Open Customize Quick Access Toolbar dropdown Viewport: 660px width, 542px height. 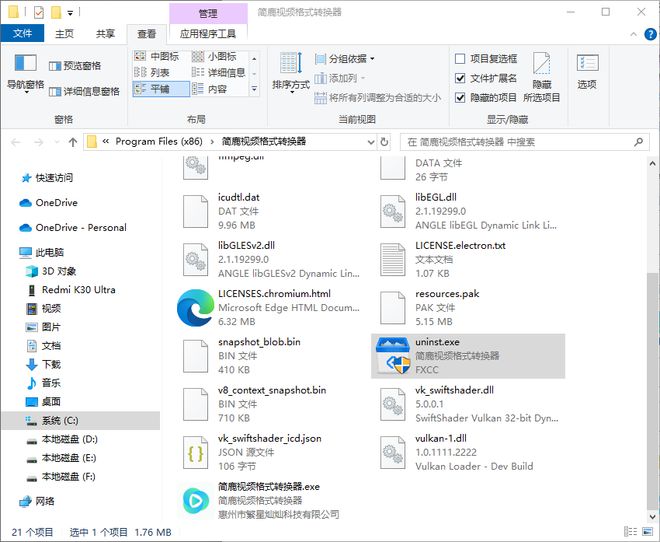(70, 13)
